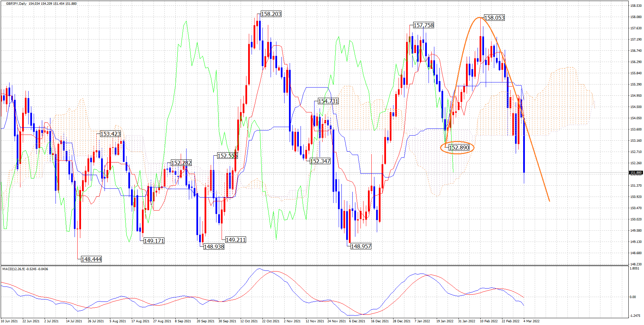
Task: Select the 154.731 price annotation
Action: tap(328, 101)
